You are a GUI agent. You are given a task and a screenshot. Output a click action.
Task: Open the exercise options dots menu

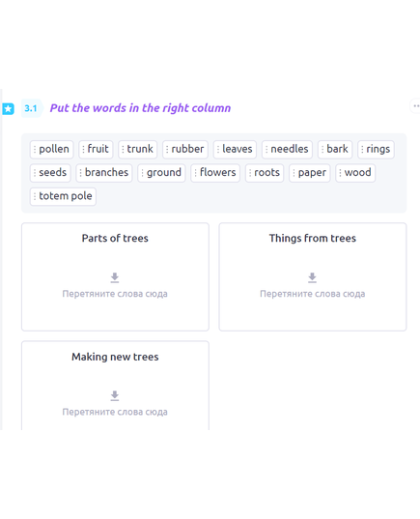[416, 106]
